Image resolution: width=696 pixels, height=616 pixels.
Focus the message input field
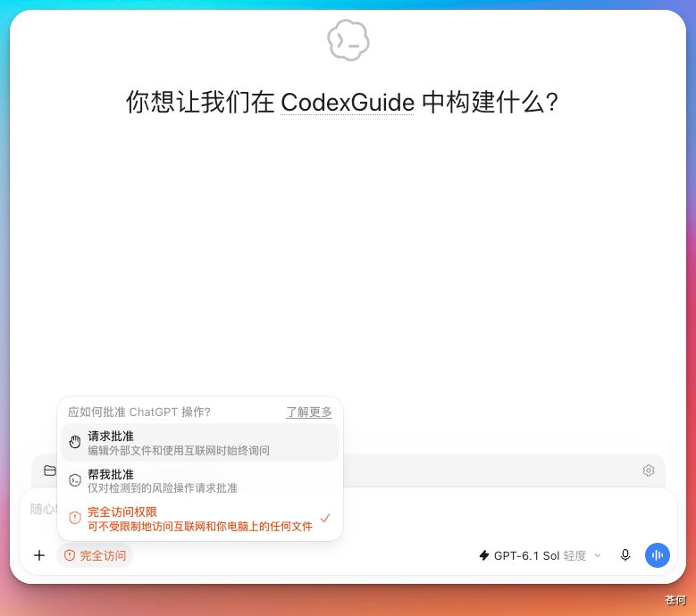tap(348, 509)
